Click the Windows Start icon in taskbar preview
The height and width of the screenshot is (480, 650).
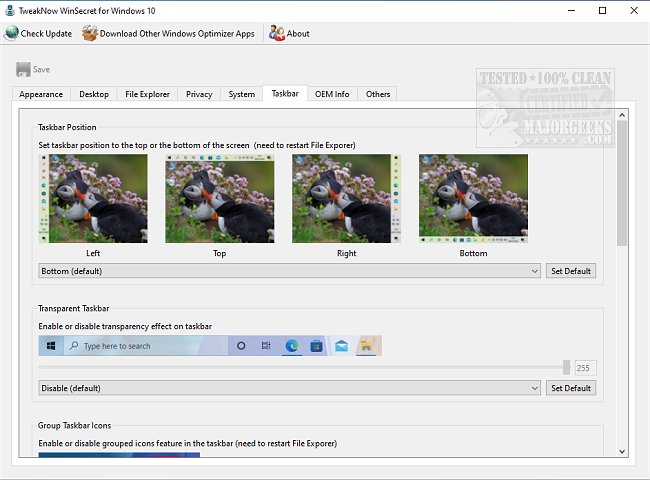click(x=51, y=346)
